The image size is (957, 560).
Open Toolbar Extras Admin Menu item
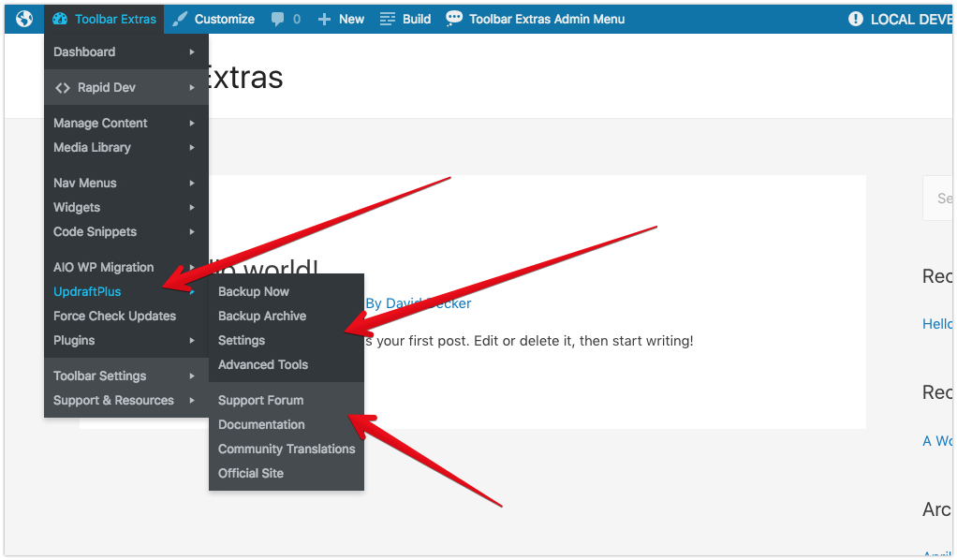point(536,19)
